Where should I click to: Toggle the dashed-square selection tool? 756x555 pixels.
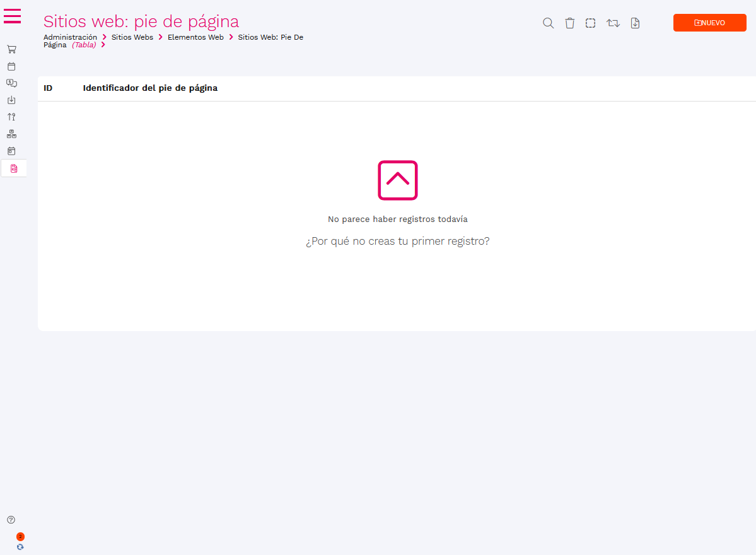pos(590,23)
